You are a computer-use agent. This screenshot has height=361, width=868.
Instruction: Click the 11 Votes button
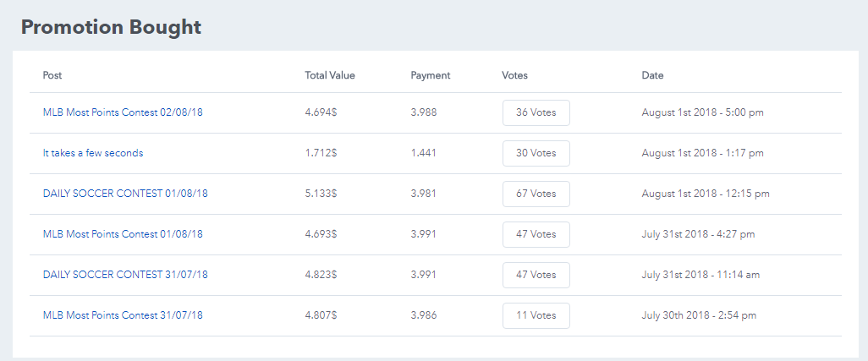536,315
